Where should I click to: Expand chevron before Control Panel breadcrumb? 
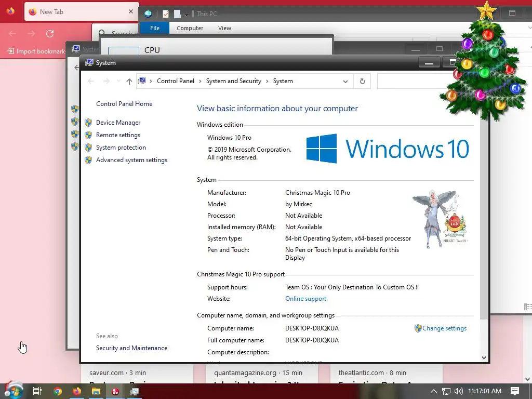(x=151, y=81)
